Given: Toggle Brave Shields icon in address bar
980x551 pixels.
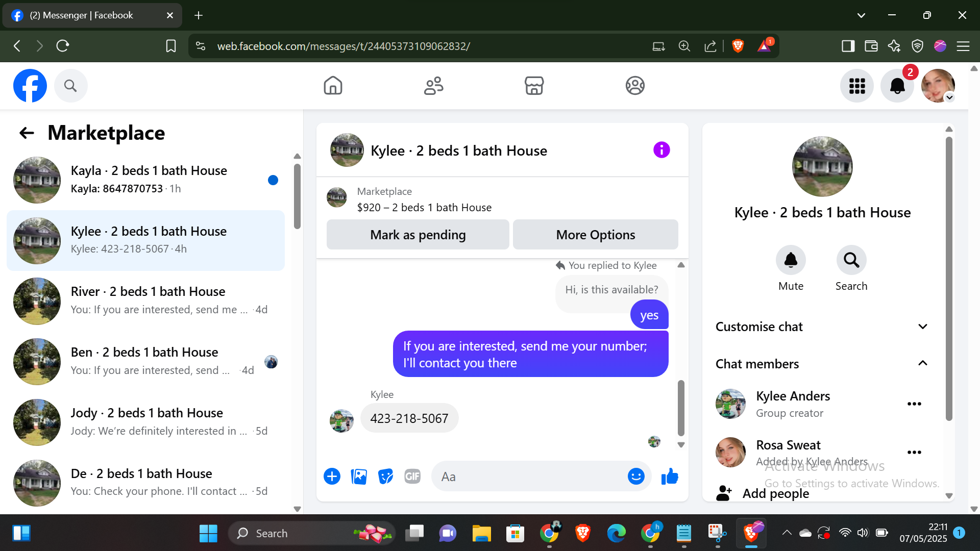Looking at the screenshot, I should click(738, 46).
